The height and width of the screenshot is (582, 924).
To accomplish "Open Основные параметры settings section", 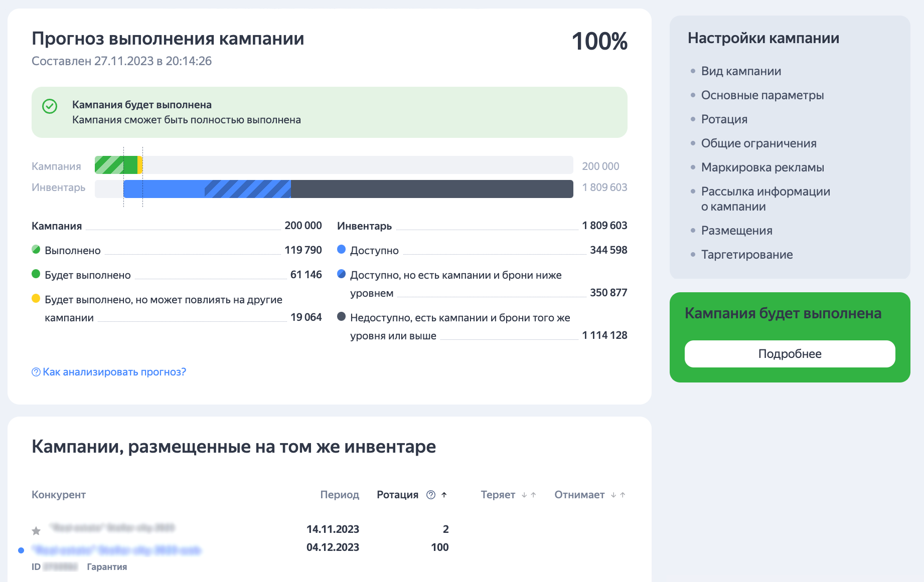I will (x=762, y=95).
